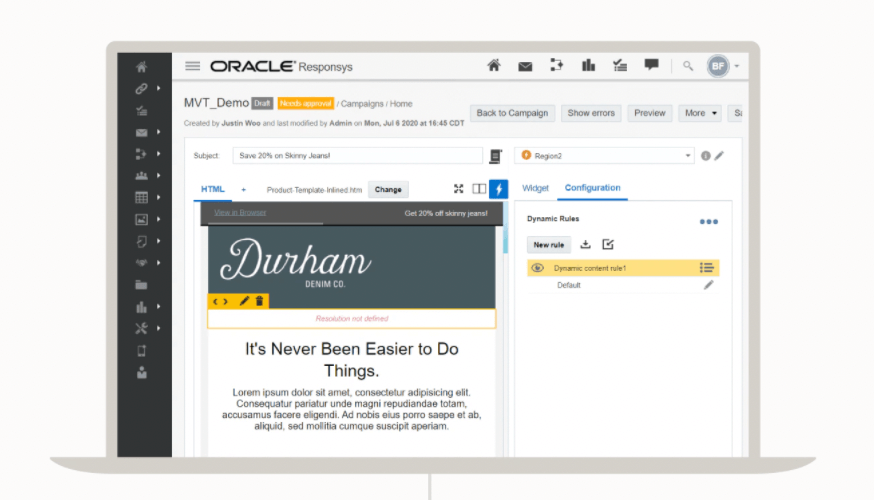
Task: Open the Region2 dropdown
Action: [605, 156]
